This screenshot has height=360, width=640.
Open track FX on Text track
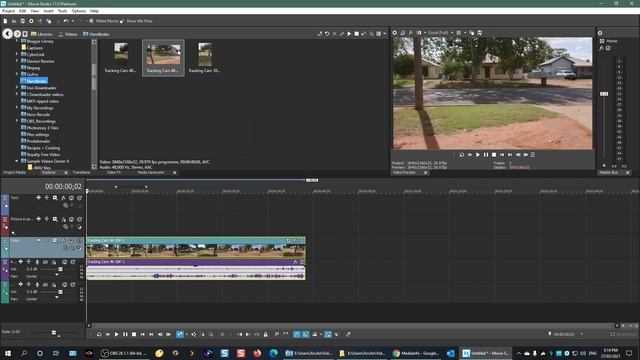point(63,198)
